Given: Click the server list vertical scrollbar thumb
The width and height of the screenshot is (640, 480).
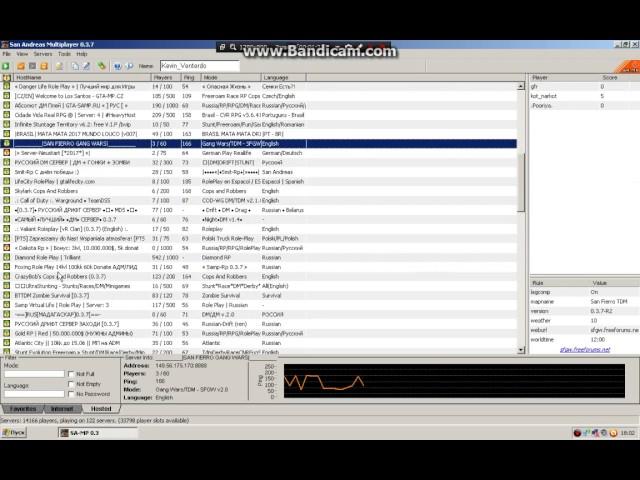Looking at the screenshot, I should (x=521, y=182).
